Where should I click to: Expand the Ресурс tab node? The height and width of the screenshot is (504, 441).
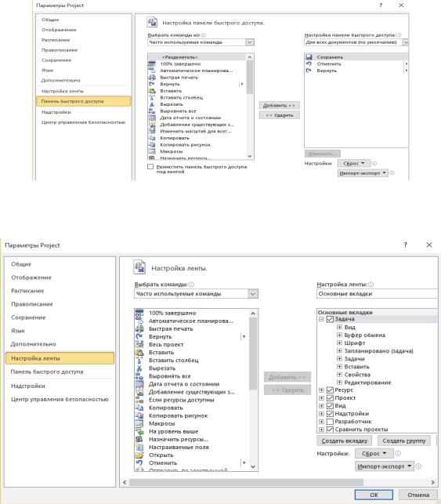(x=321, y=390)
